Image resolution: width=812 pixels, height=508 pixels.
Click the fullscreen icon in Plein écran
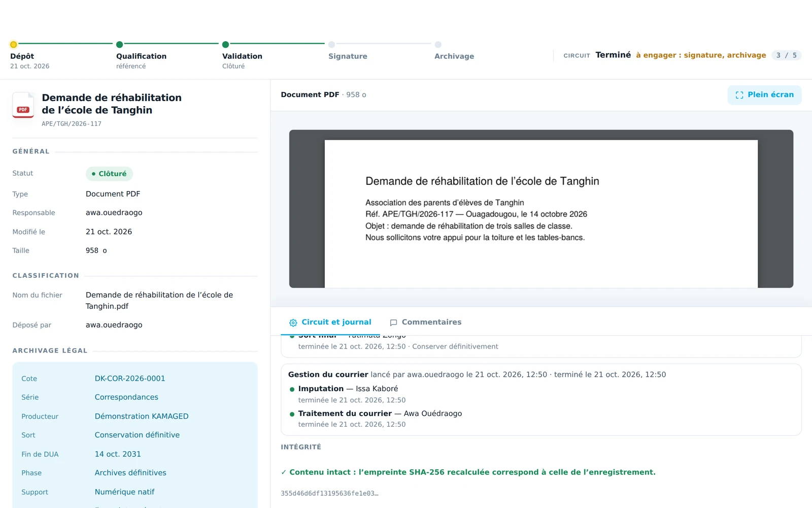(x=739, y=95)
